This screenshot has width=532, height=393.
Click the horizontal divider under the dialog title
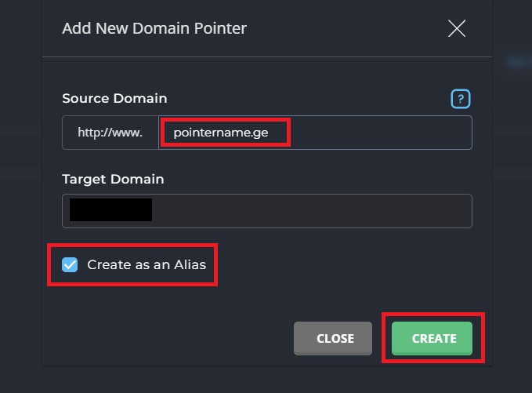point(267,56)
